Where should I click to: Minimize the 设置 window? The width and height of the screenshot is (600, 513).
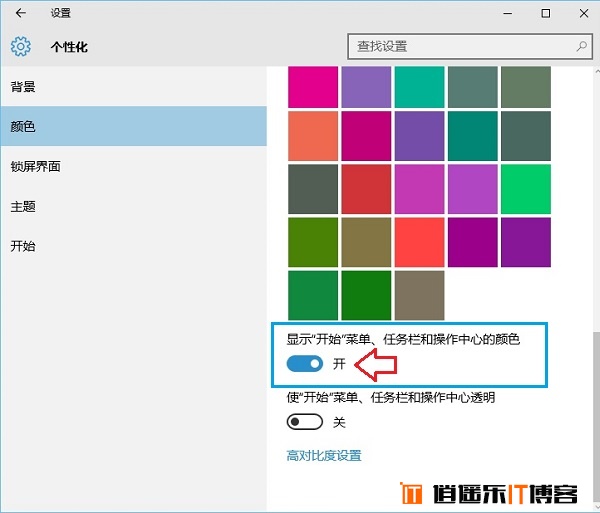(x=508, y=13)
